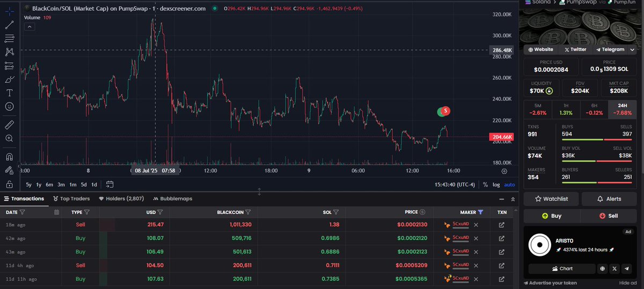Image resolution: width=644 pixels, height=289 pixels.
Task: Open the token Twitter link
Action: click(575, 49)
